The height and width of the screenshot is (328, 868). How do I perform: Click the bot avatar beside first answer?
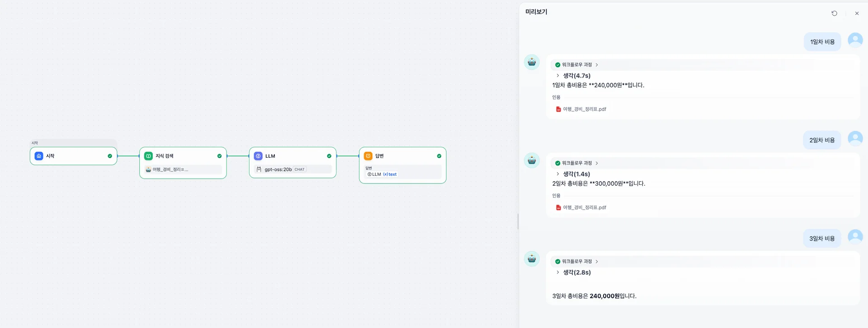(x=532, y=62)
